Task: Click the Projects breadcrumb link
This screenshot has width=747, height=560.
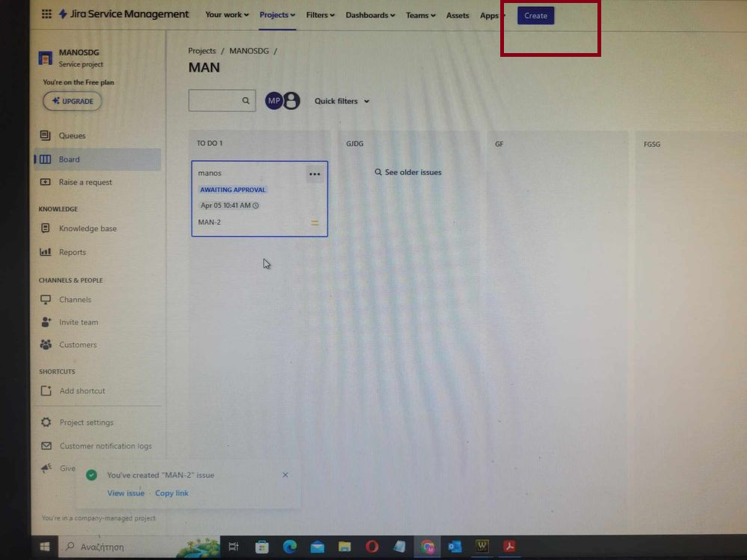Action: pos(202,51)
